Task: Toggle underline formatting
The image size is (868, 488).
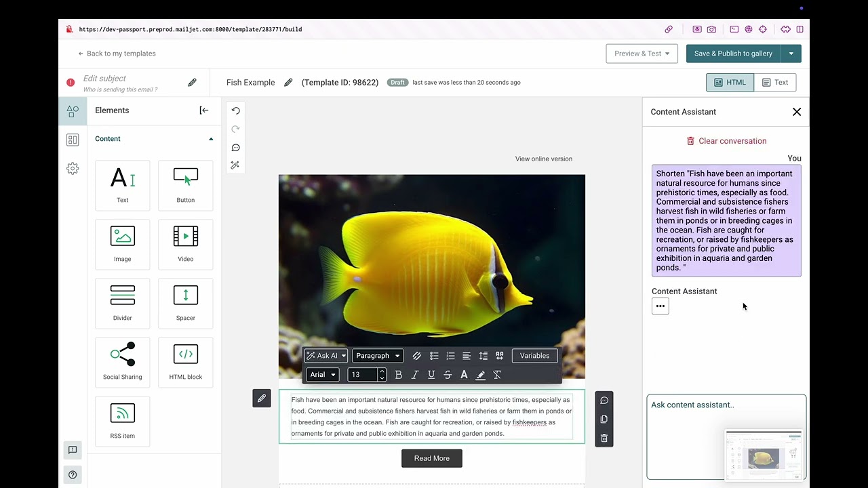Action: [431, 375]
